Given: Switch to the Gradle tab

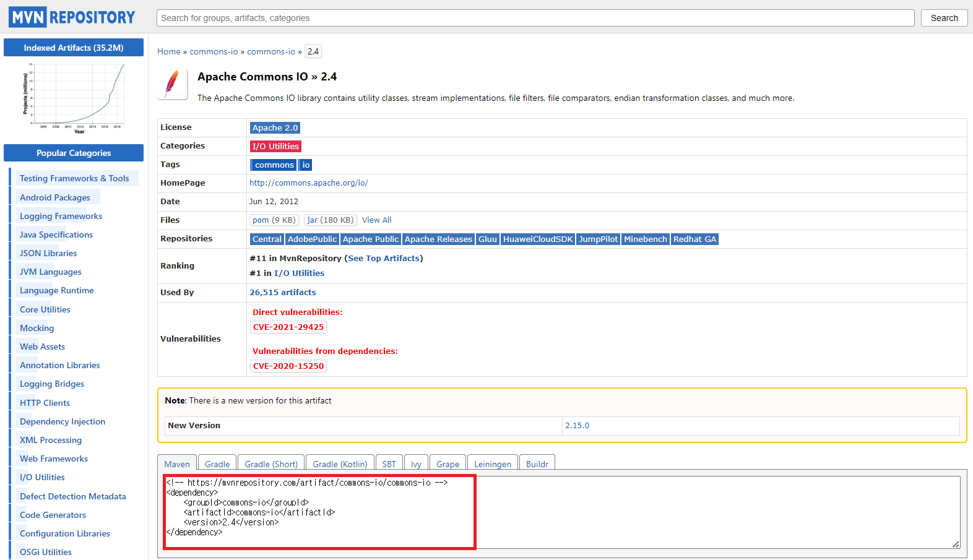Looking at the screenshot, I should 217,463.
